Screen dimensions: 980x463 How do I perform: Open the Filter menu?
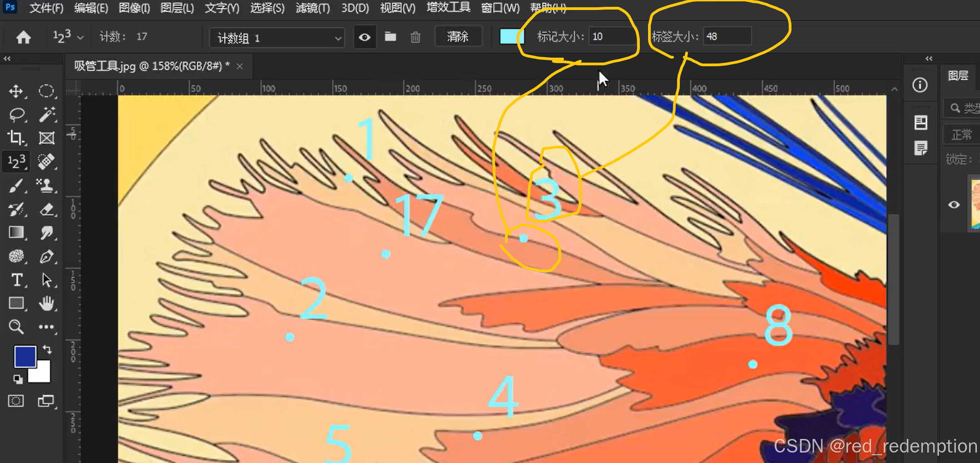pos(312,8)
